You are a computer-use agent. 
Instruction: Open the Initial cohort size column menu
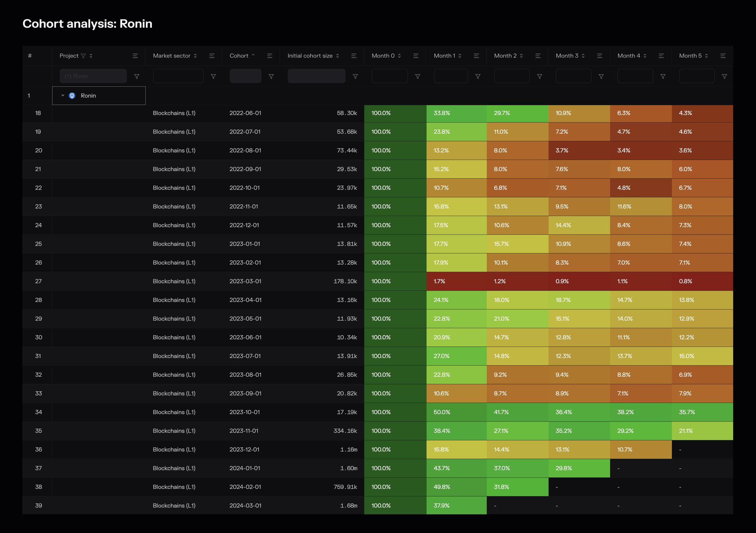coord(354,56)
